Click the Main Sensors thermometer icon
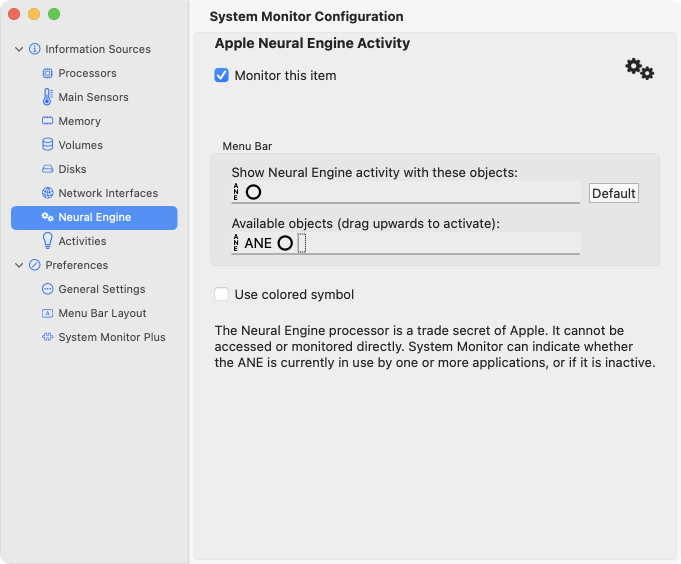The image size is (681, 564). click(x=47, y=97)
